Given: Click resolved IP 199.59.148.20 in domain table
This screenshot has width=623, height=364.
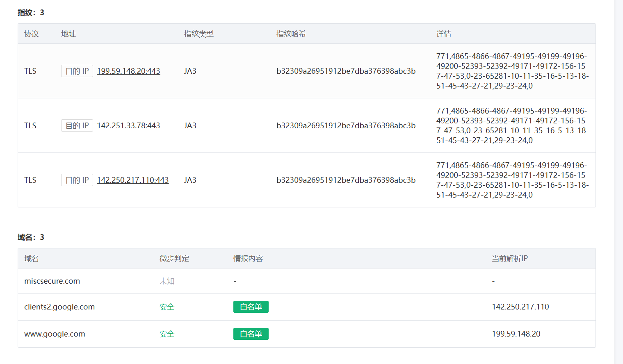Looking at the screenshot, I should tap(516, 334).
